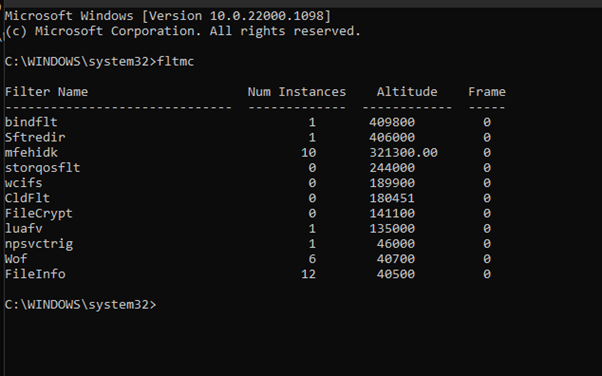The height and width of the screenshot is (376, 602).
Task: Click instance count 10 for mfehidk
Action: 309,152
